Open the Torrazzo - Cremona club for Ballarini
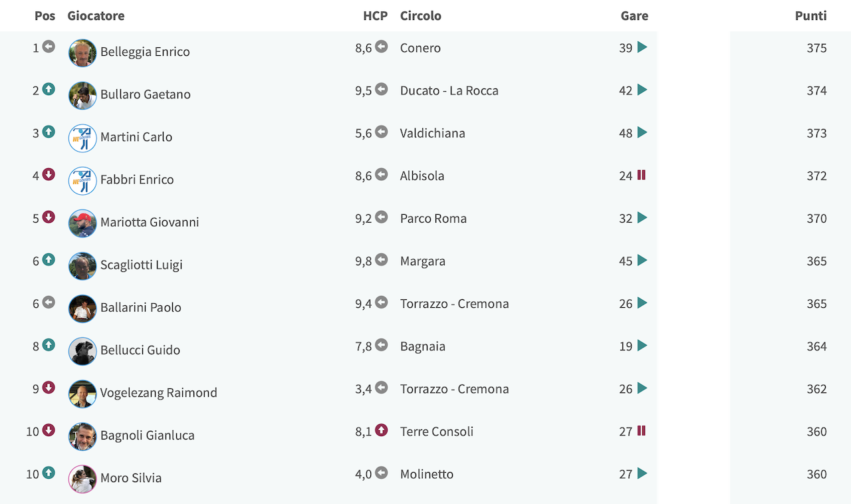This screenshot has height=504, width=851. (x=455, y=304)
